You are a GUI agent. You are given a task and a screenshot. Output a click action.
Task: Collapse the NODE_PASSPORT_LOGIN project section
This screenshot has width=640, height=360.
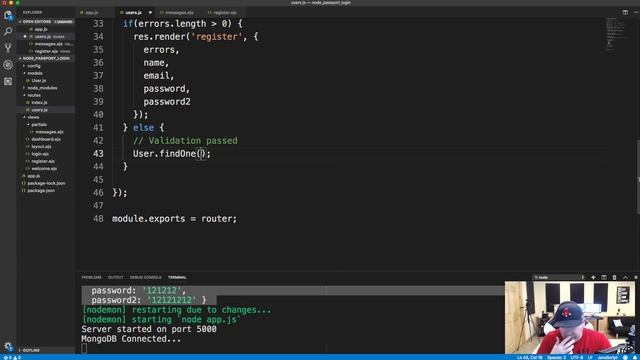click(46, 58)
